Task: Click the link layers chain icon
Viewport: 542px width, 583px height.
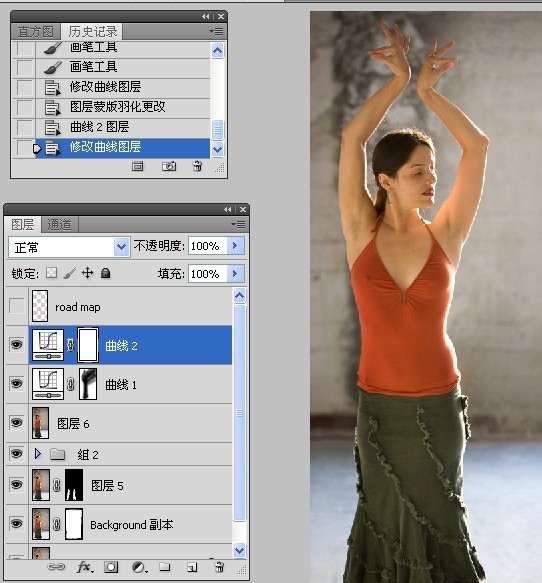Action: point(56,567)
